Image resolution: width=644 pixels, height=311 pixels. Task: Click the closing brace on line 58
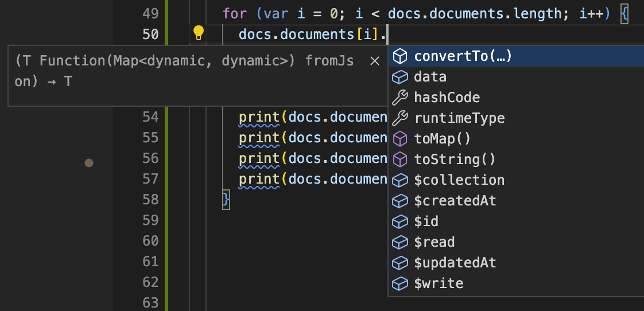pyautogui.click(x=226, y=200)
